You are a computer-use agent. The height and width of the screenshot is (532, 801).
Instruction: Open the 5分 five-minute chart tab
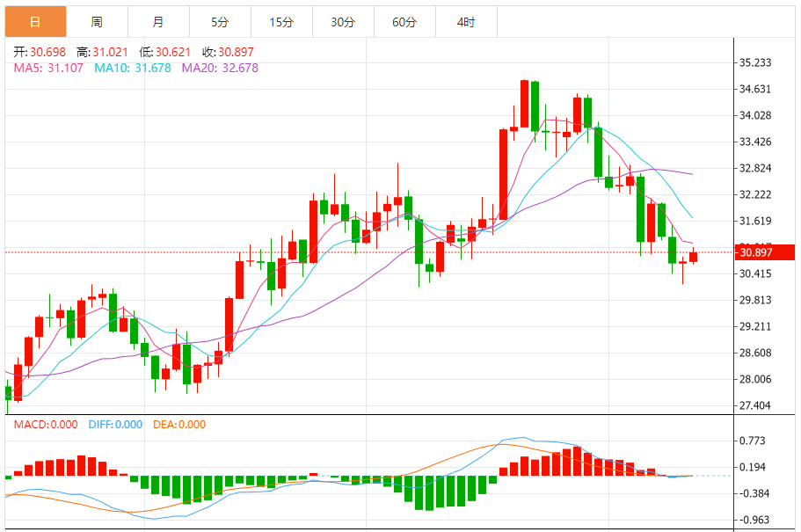220,21
